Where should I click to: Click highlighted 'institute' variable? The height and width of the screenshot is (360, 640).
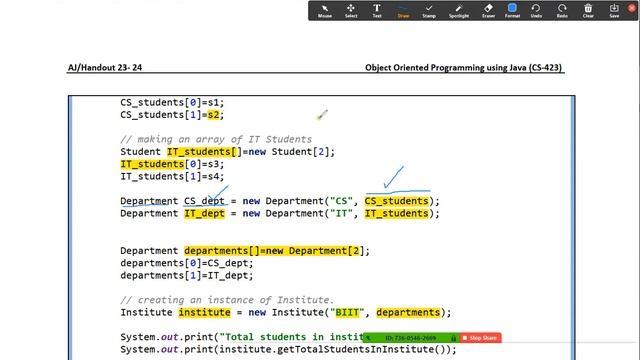tap(204, 313)
